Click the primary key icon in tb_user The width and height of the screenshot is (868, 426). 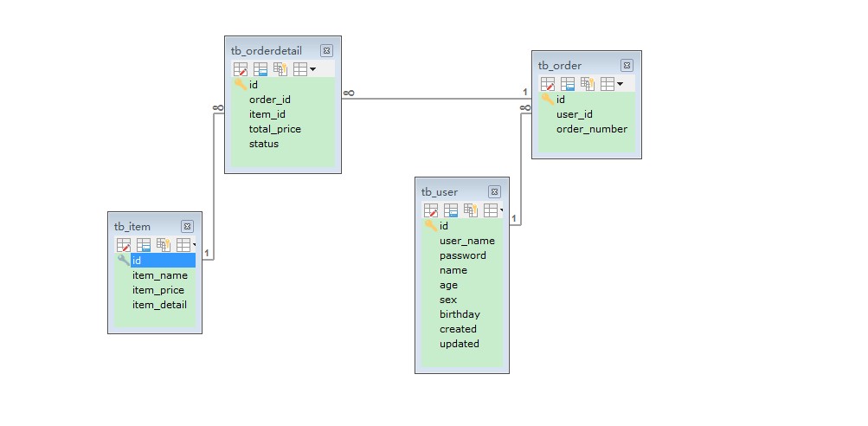(x=431, y=225)
